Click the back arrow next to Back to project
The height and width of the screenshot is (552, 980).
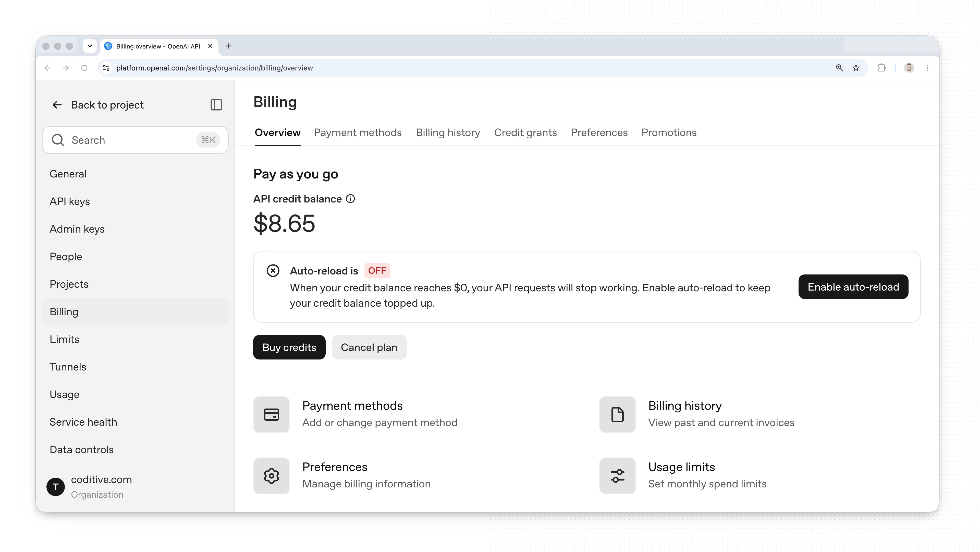pos(57,105)
